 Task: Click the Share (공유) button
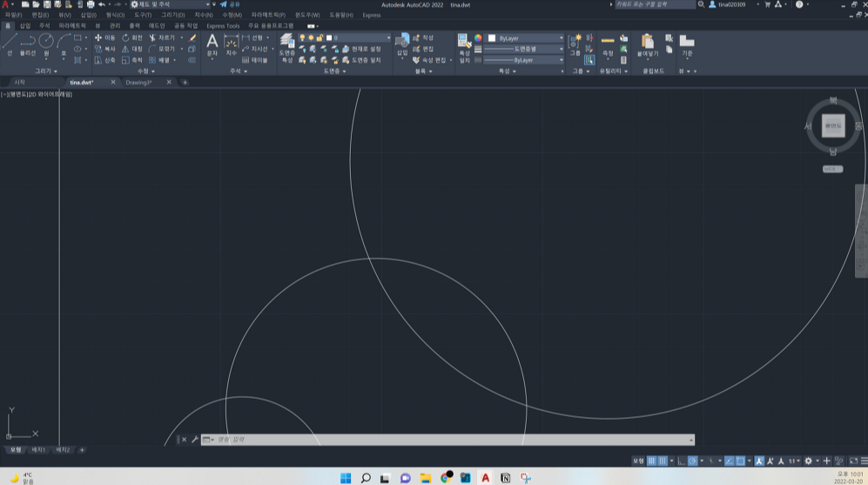tap(230, 4)
